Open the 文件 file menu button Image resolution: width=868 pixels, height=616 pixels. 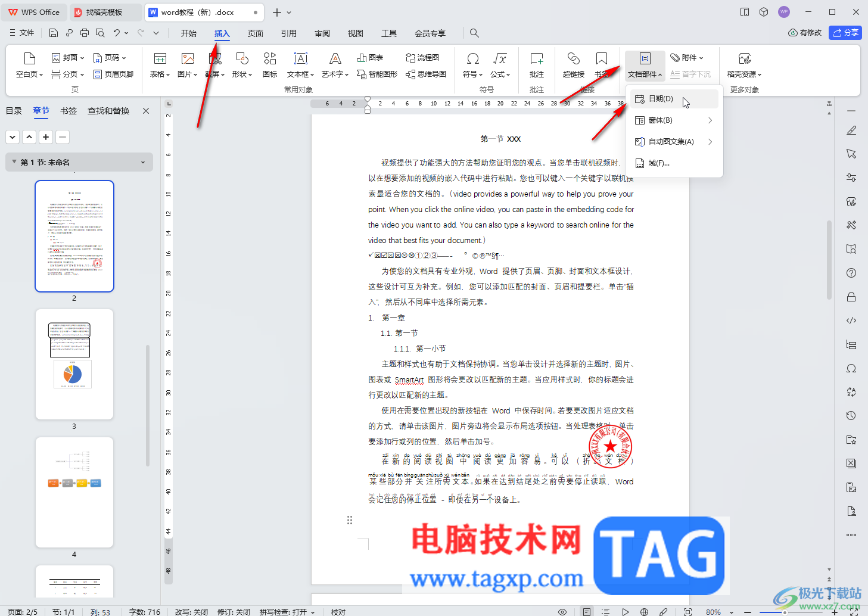[22, 33]
